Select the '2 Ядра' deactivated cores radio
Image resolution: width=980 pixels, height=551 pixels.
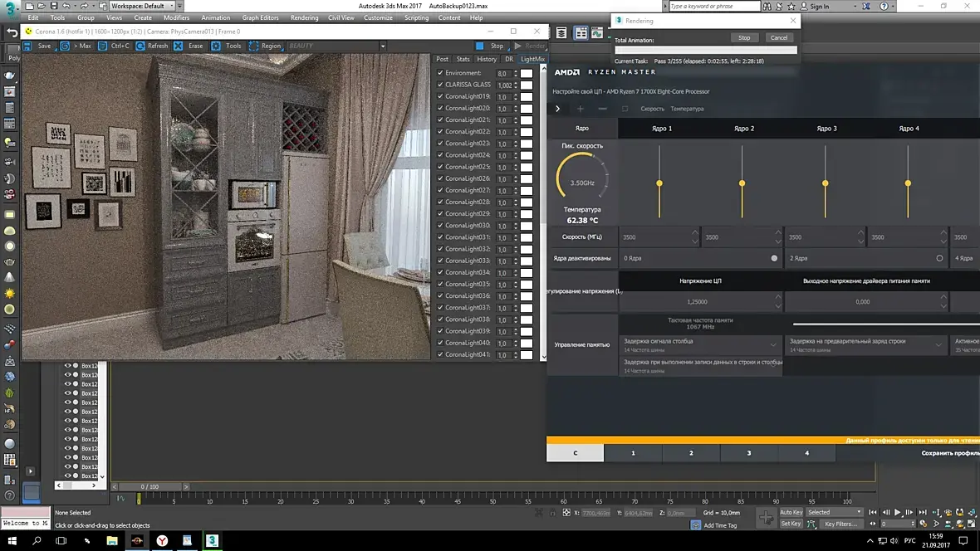point(939,258)
